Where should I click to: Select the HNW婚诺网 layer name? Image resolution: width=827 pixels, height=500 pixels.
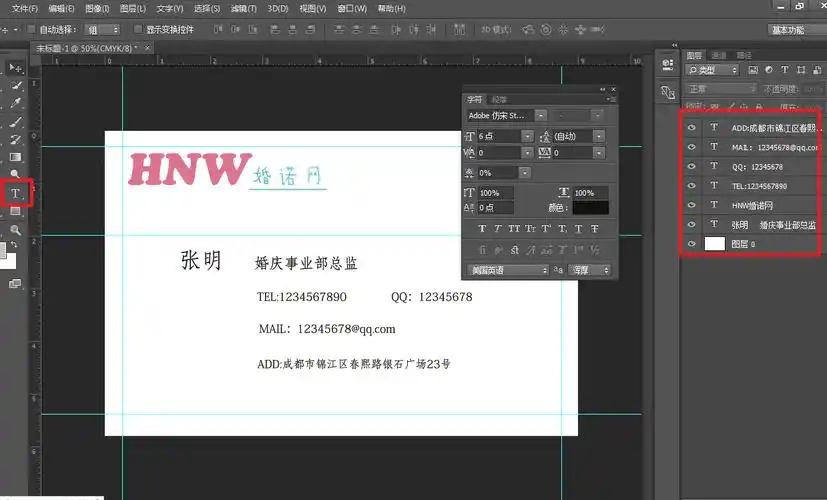tap(753, 205)
